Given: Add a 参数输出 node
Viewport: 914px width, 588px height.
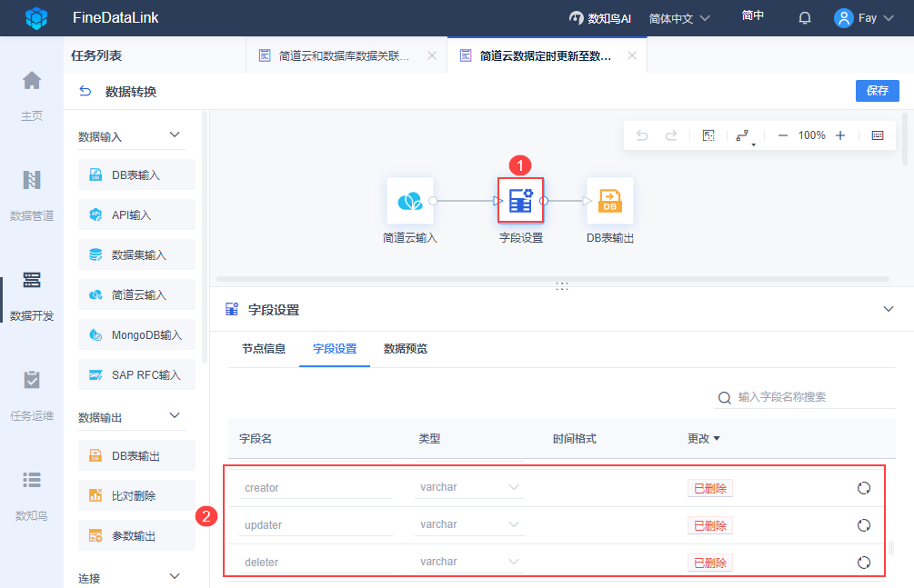Looking at the screenshot, I should [136, 535].
